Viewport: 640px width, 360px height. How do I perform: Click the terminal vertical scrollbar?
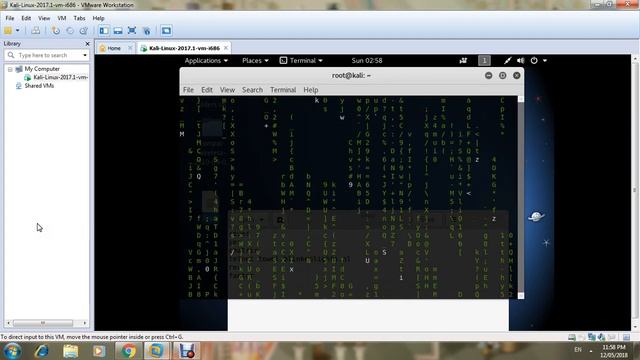point(521,198)
